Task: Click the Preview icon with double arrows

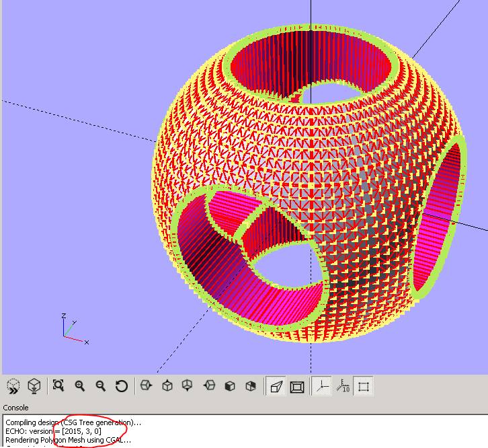Action: [13, 386]
